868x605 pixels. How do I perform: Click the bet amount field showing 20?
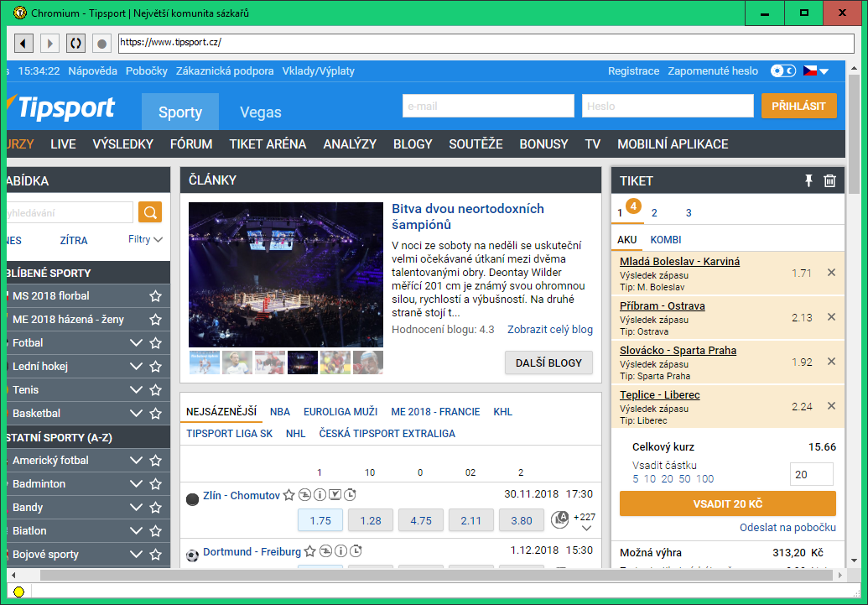tap(812, 474)
